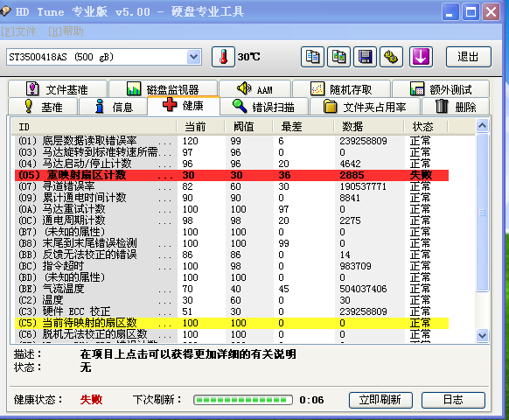The width and height of the screenshot is (509, 420).
Task: Maximize the HD Tune window
Action: (471, 12)
